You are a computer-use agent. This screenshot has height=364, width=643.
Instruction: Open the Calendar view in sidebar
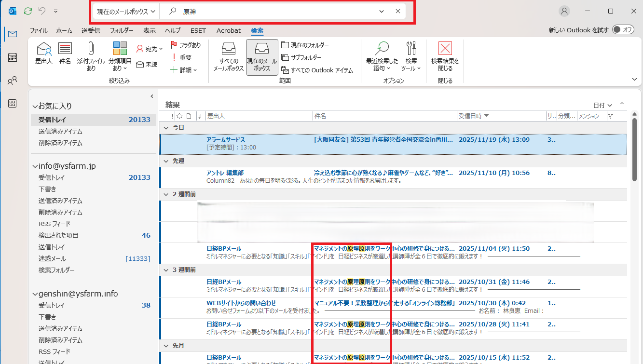[13, 57]
